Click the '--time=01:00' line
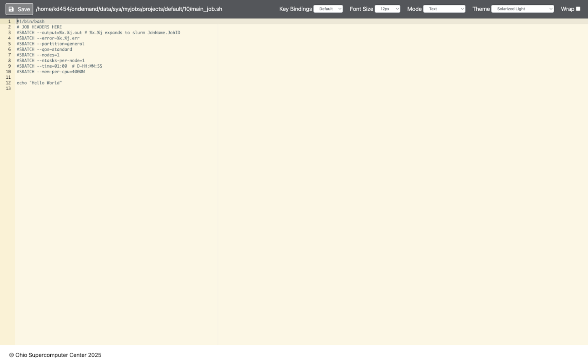Viewport: 588px width, 364px height. 59,66
